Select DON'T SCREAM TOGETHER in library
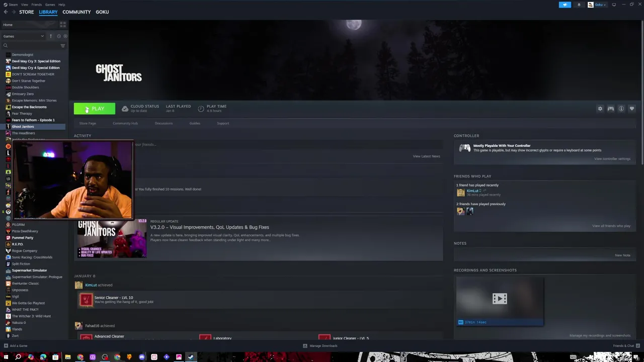Viewport: 644px width, 362px height. click(33, 74)
